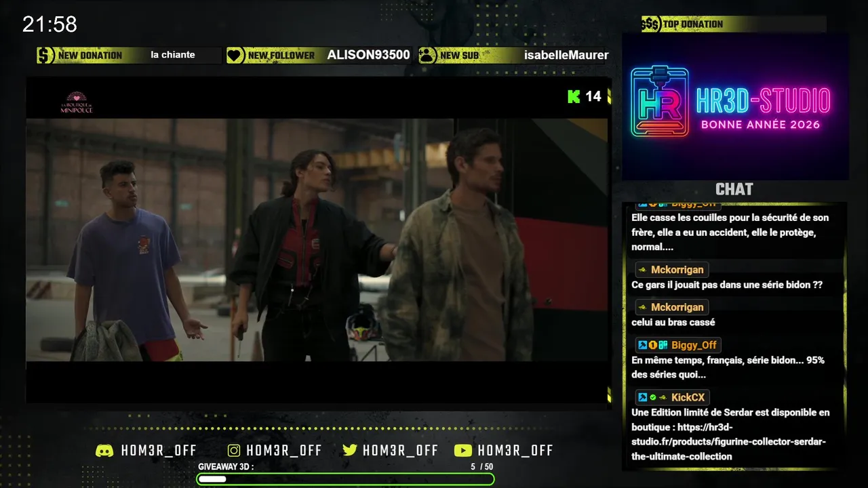Click the 'NEW FOLLOWER' label
The image size is (868, 488).
pyautogui.click(x=281, y=56)
